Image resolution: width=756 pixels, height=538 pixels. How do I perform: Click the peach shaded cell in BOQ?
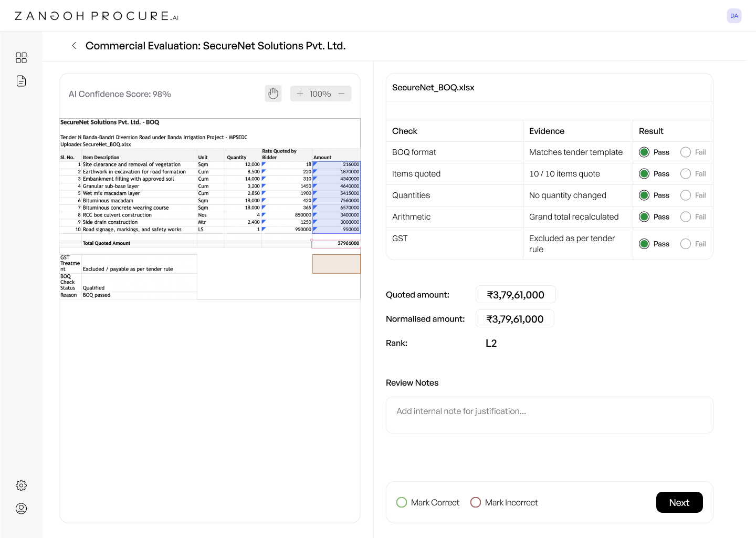click(337, 264)
